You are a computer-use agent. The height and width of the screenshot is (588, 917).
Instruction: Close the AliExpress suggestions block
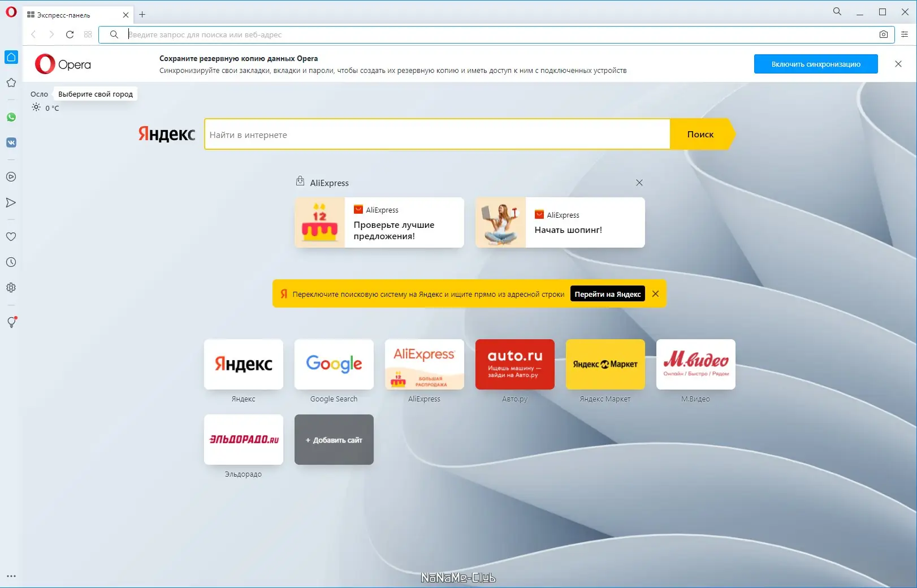pos(639,183)
